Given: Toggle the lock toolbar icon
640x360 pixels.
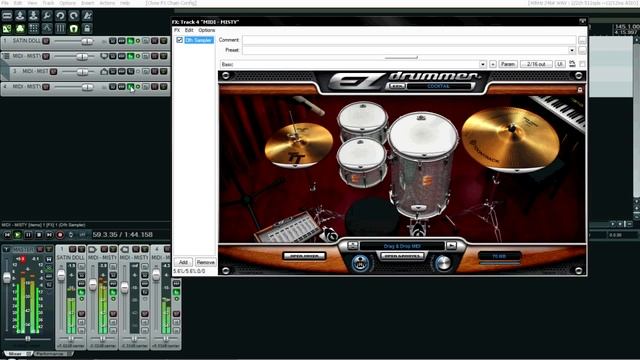Looking at the screenshot, I should point(87,29).
